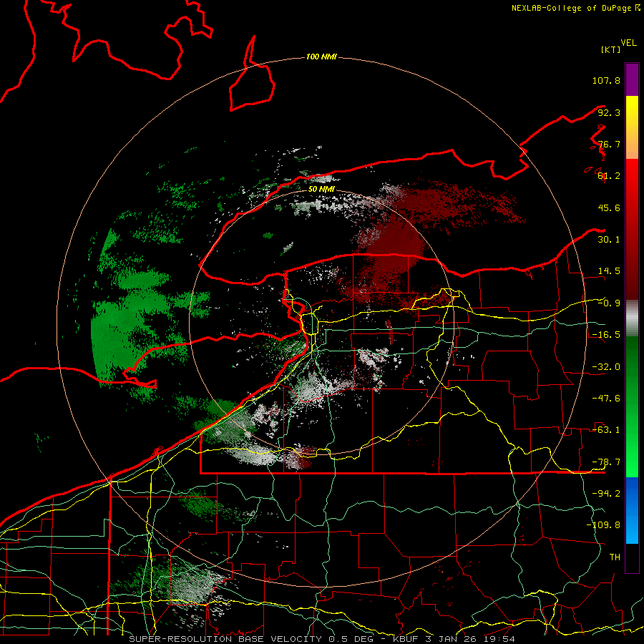The image size is (644, 644).
Task: Click the -0.9 velocity scale value
Action: point(609,303)
